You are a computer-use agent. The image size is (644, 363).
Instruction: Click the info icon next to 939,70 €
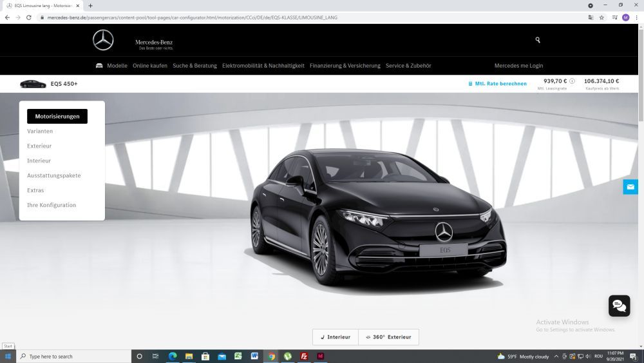click(572, 81)
